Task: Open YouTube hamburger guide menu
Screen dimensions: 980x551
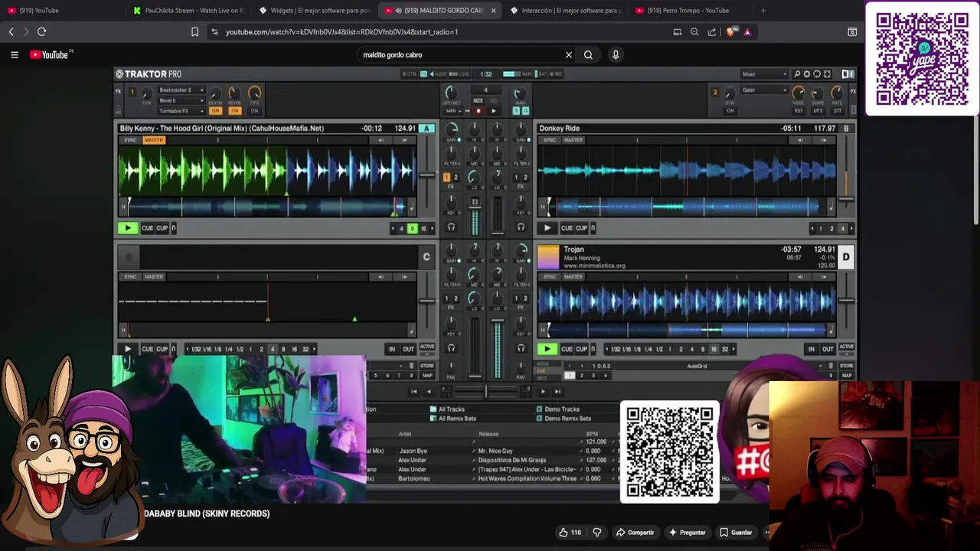Action: (x=15, y=55)
